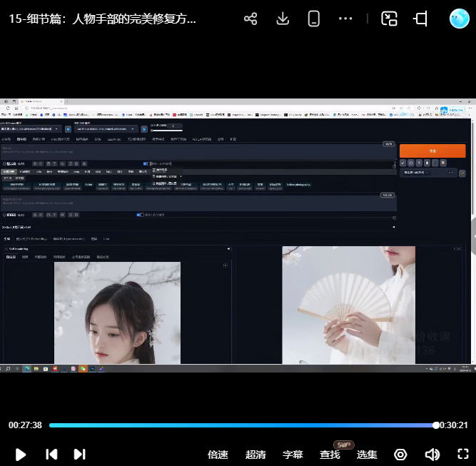Skip to the next video
The image size is (476, 466).
click(80, 454)
